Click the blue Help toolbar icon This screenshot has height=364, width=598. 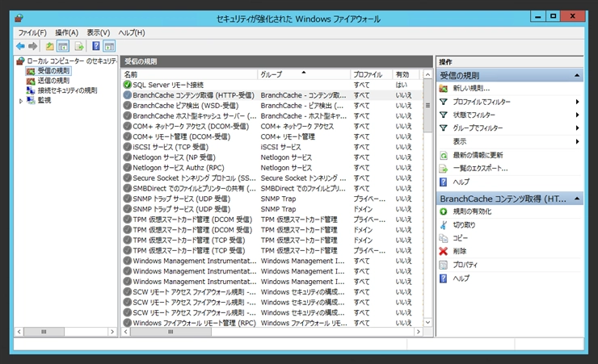(x=95, y=47)
